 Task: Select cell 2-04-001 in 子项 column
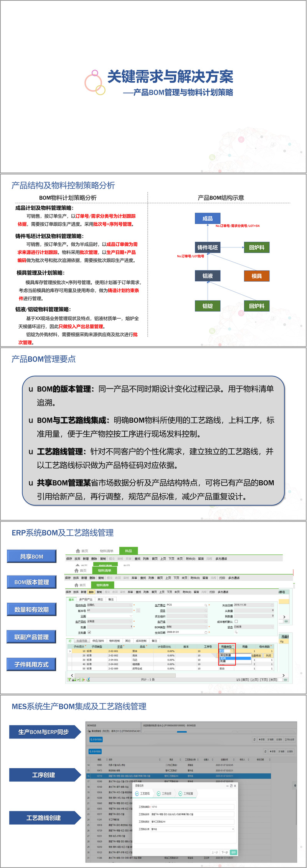point(113,660)
